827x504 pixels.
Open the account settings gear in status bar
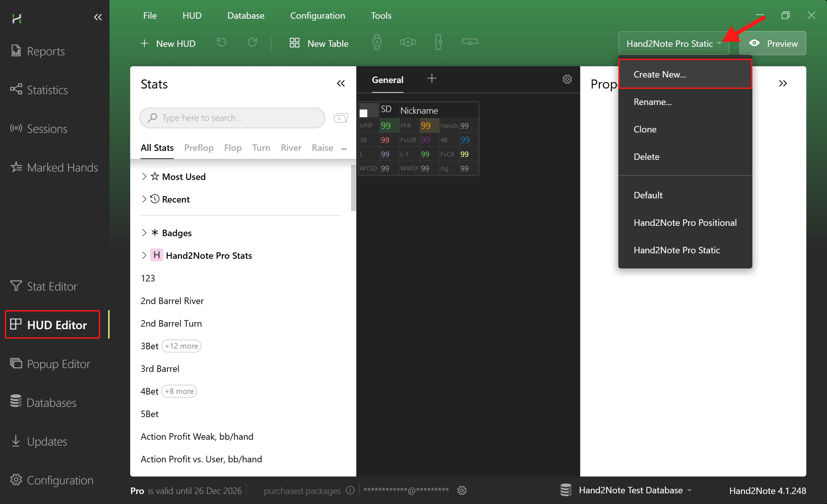coord(462,490)
